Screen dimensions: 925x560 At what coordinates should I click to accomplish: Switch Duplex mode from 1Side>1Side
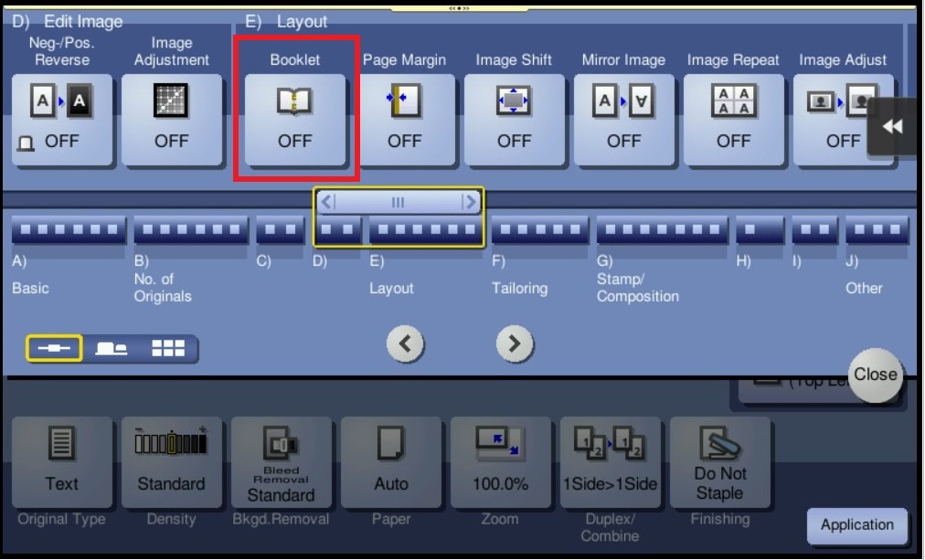click(x=610, y=461)
